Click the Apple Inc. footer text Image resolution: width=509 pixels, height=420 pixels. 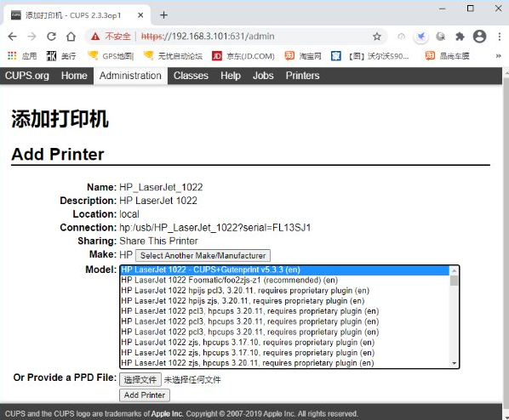(167, 414)
